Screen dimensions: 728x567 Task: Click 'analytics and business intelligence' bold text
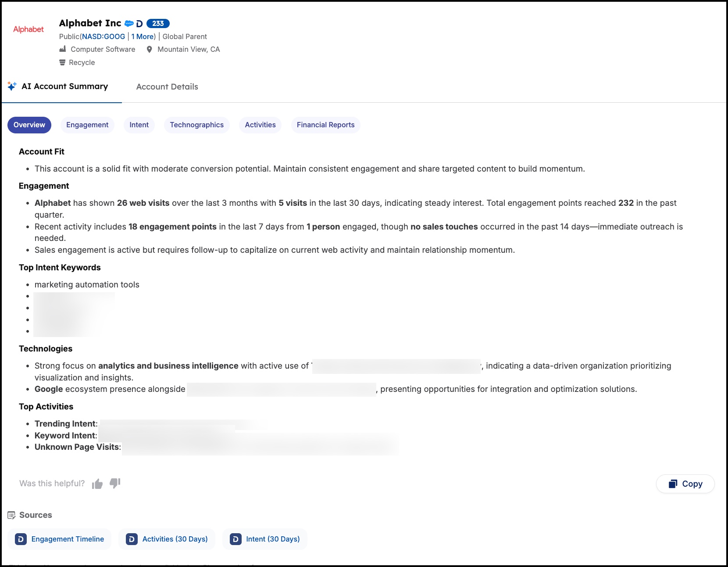168,366
